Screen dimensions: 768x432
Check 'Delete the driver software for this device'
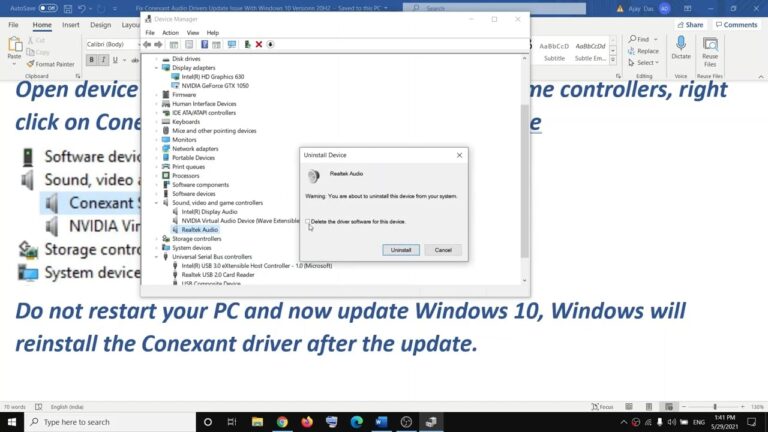click(308, 221)
